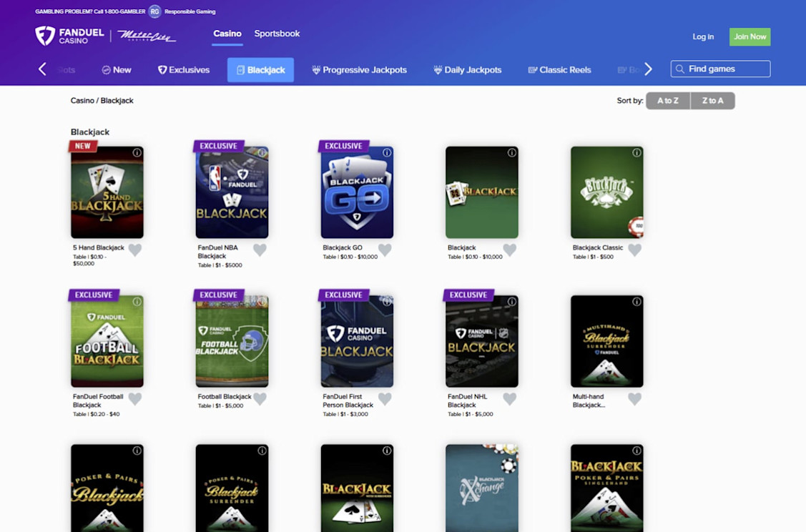The image size is (806, 532).
Task: Open Blackjack Poker & Pairs Singlehand thumbnail
Action: [606, 488]
